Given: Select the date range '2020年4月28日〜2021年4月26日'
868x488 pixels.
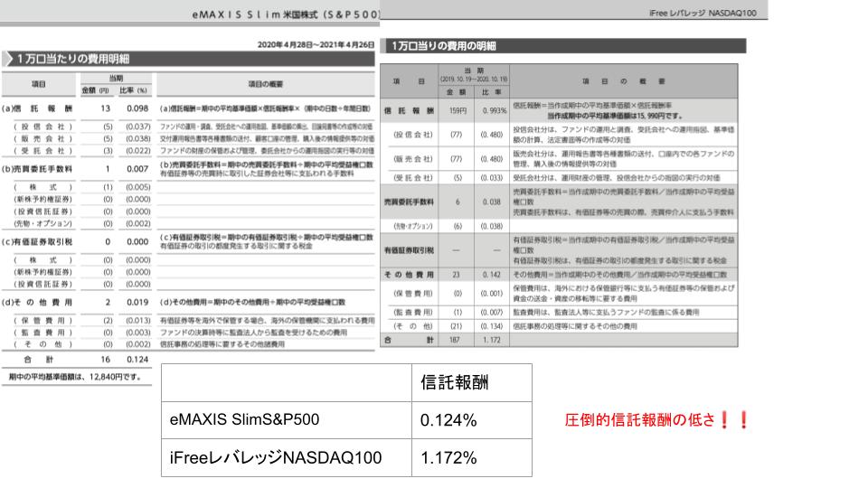Looking at the screenshot, I should (x=316, y=44).
